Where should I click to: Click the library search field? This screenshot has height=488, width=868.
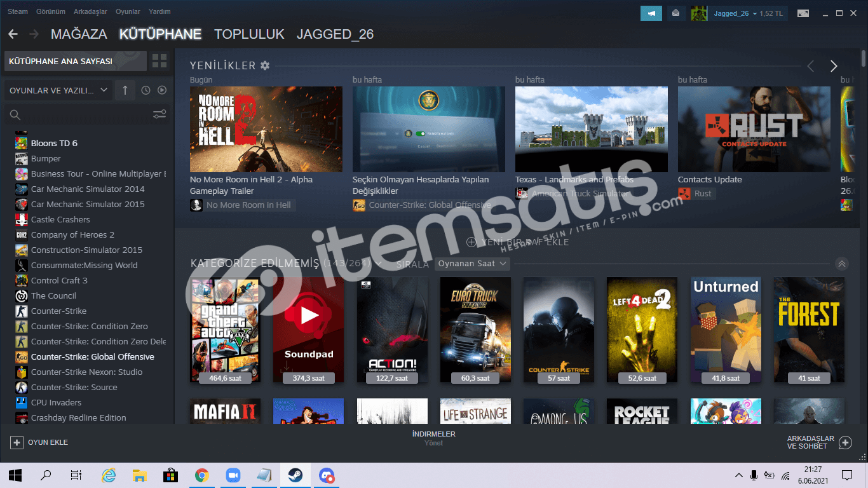coord(79,114)
